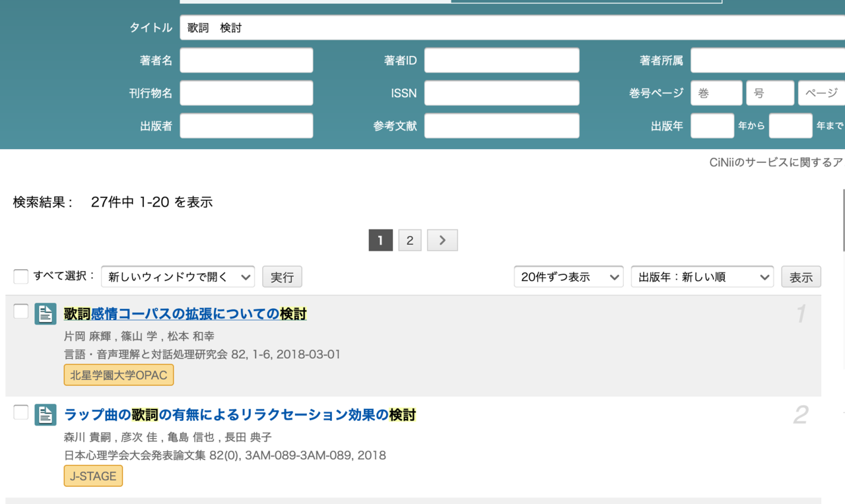The width and height of the screenshot is (845, 504).
Task: Click the 表示 button
Action: pos(801,277)
